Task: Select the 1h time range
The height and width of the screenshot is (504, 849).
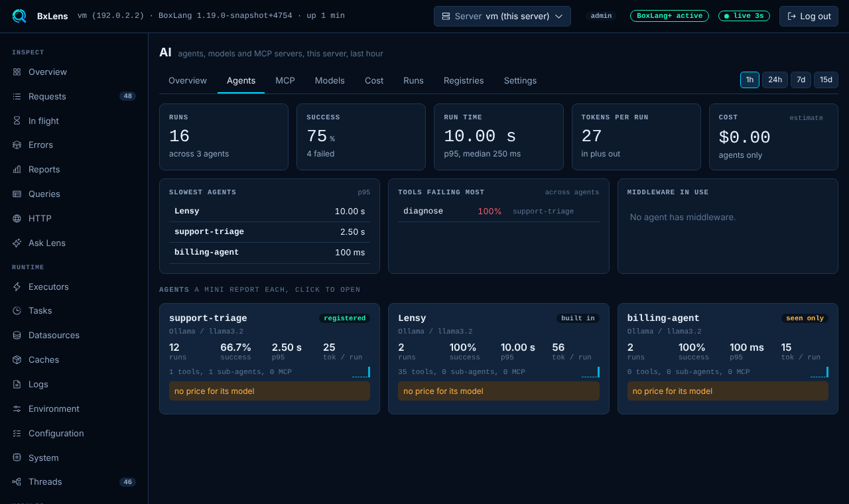Action: pyautogui.click(x=750, y=80)
